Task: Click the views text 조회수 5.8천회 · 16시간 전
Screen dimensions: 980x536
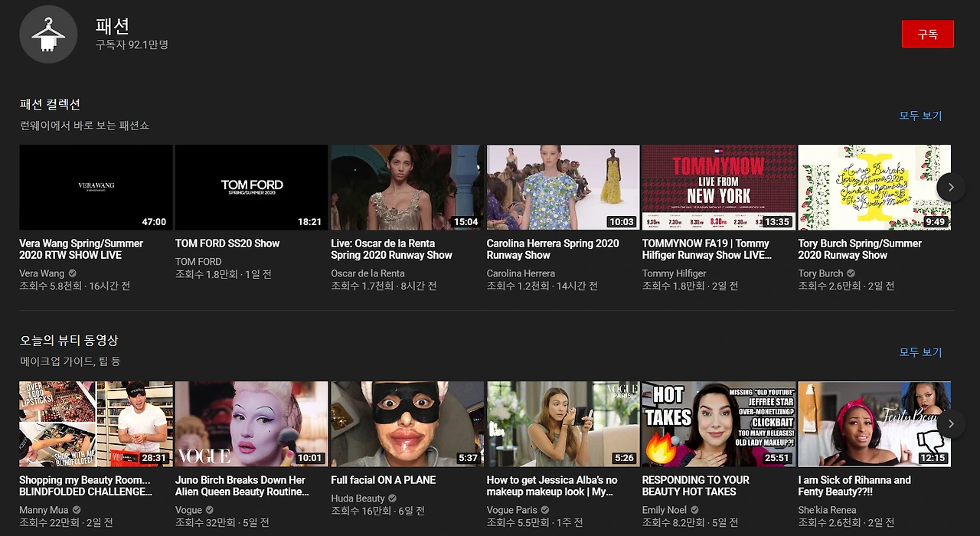Action: pyautogui.click(x=75, y=286)
